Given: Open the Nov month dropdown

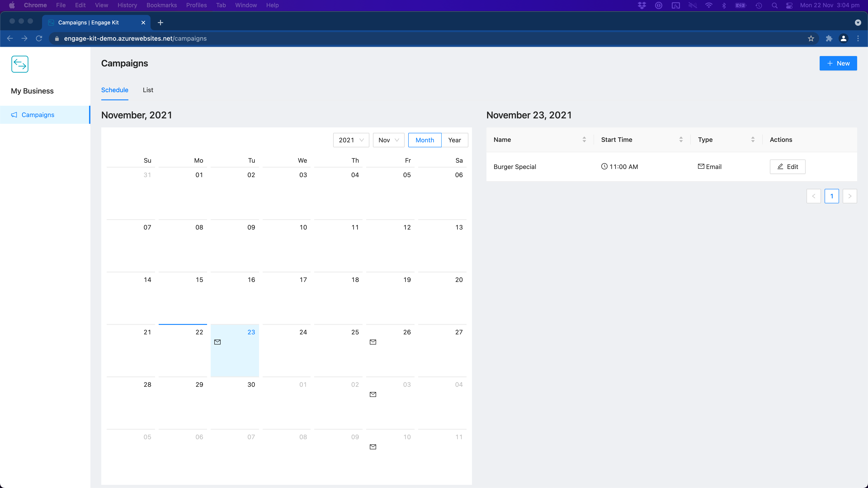Looking at the screenshot, I should 388,140.
